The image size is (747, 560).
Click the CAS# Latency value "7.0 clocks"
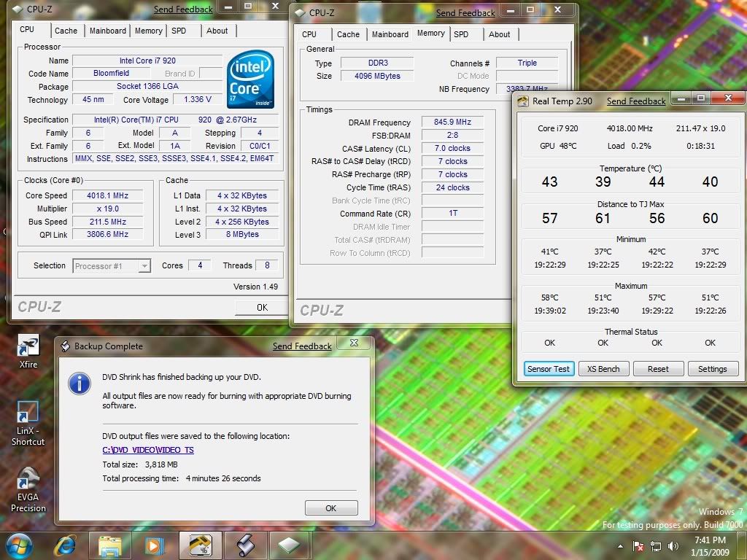[x=452, y=148]
